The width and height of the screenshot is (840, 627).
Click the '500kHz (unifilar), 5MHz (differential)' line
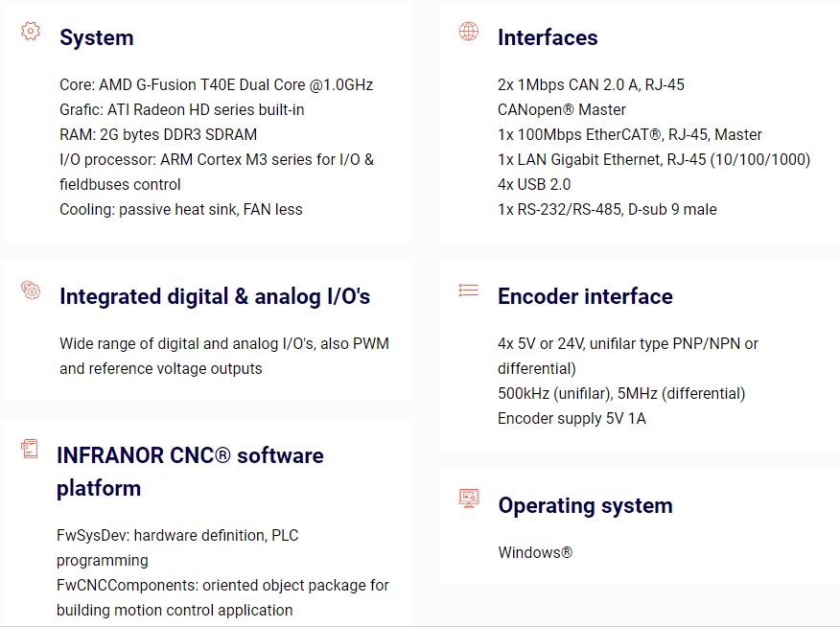point(621,393)
